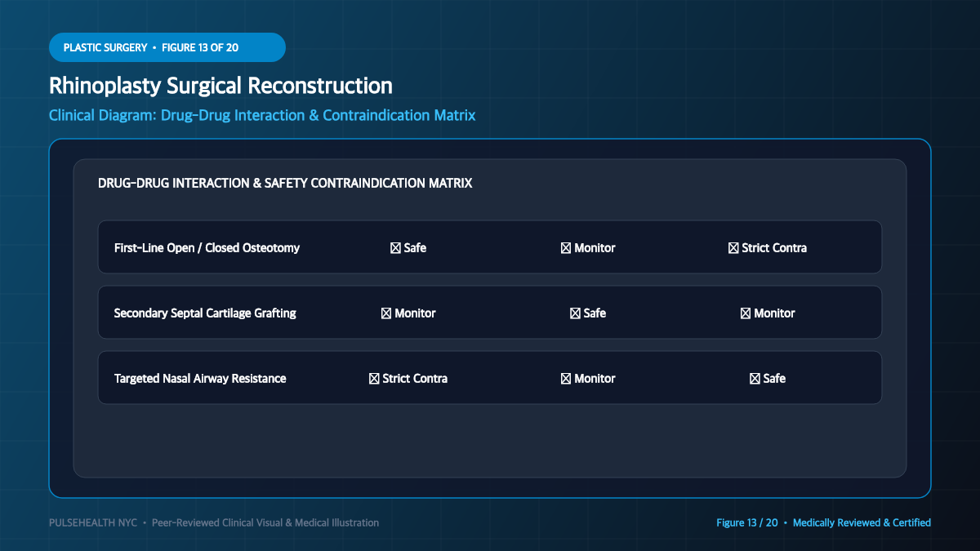Toggle Safe checkbox in Secondary Septal Cartilage Grafting row
This screenshot has height=551, width=980.
(575, 313)
